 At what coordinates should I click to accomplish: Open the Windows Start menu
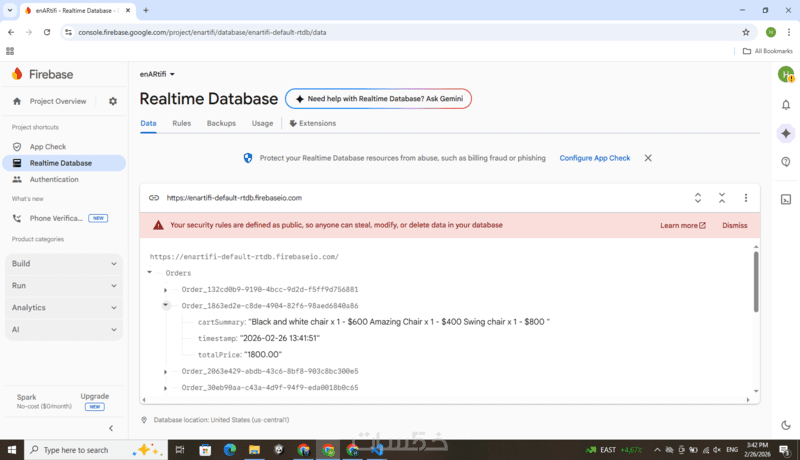[12, 450]
